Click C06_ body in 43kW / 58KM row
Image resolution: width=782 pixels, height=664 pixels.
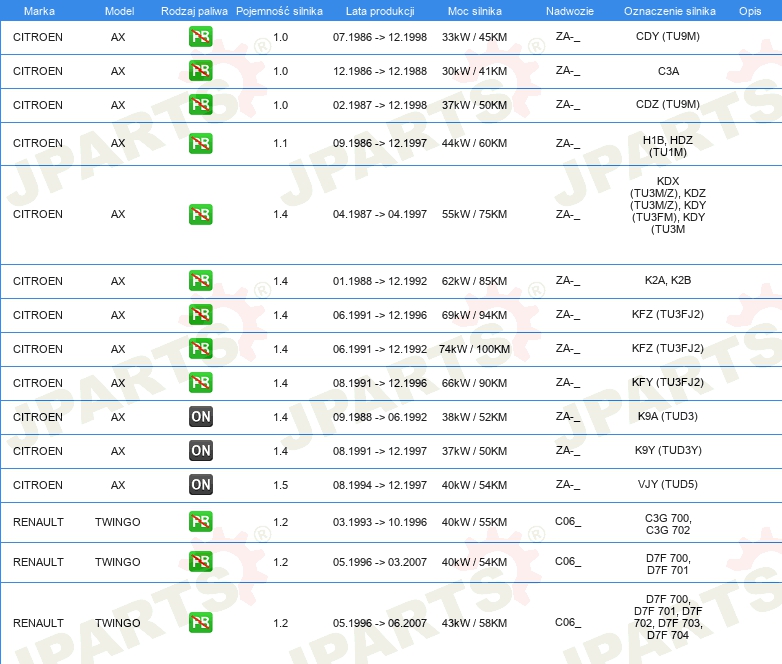tap(568, 622)
